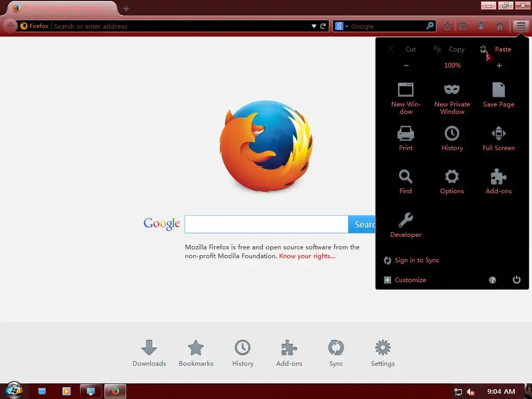This screenshot has height=399, width=532.
Task: Click the Firefox taskbar button
Action: [115, 391]
